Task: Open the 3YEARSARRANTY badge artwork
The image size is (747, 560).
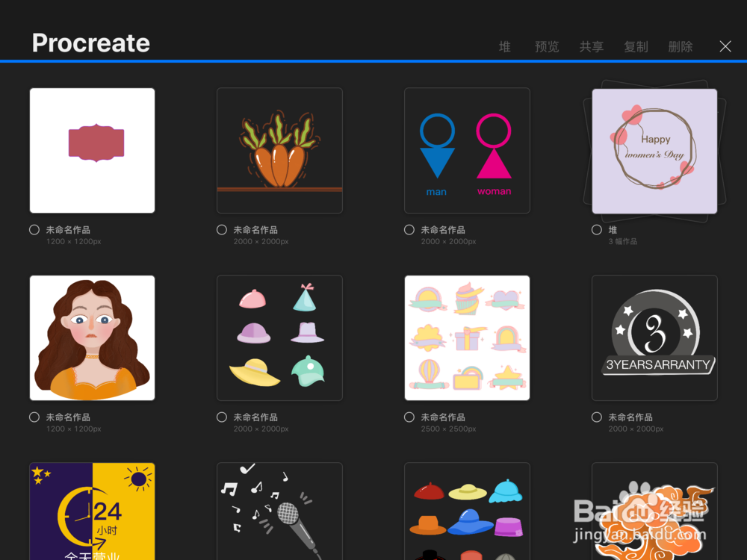Action: (x=654, y=338)
